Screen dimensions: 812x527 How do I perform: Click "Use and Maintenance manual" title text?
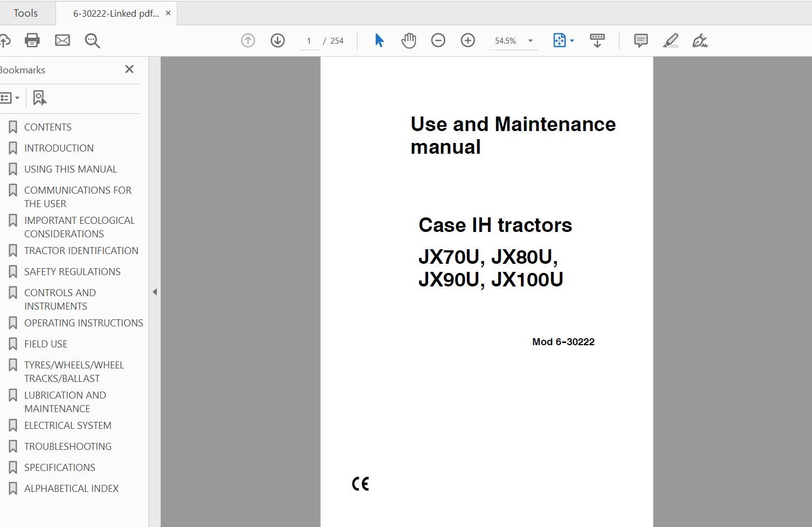click(x=513, y=135)
